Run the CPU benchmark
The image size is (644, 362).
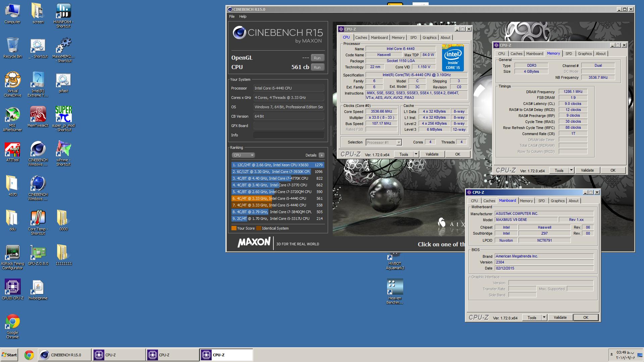(317, 67)
